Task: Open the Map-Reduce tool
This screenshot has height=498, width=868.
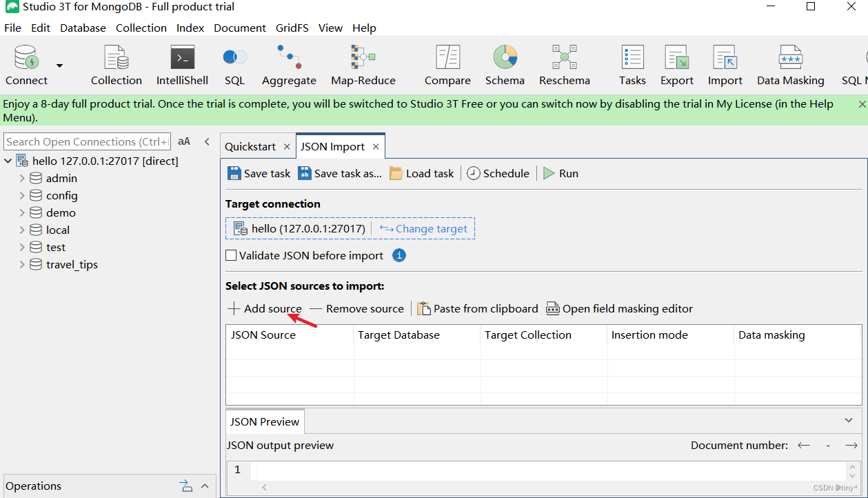Action: [x=363, y=66]
